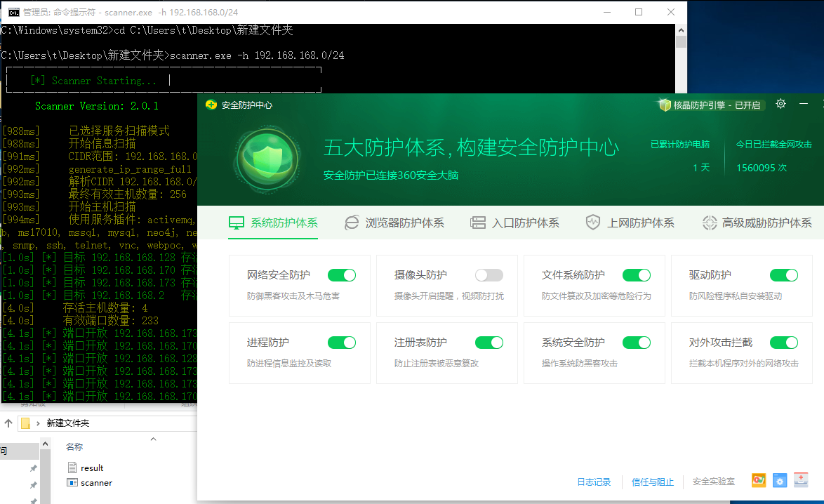Open the 入口防护体系 tab
The height and width of the screenshot is (504, 824).
pos(514,223)
